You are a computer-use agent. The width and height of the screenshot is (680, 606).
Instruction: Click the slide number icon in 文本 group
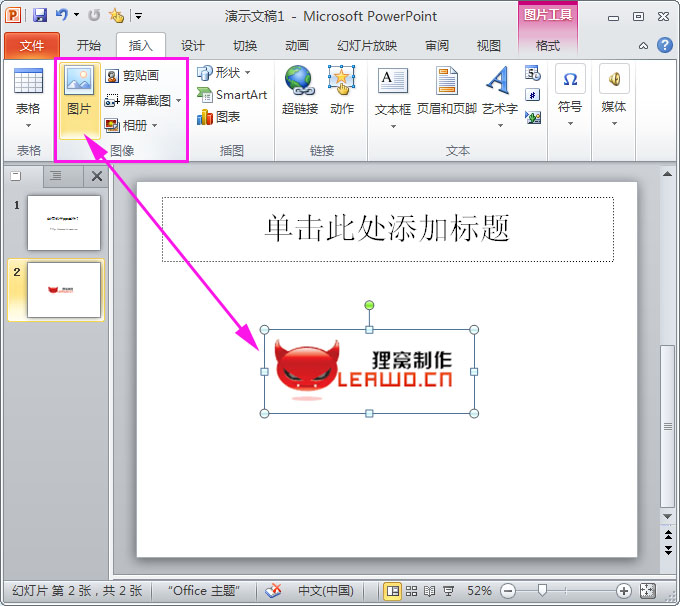pos(533,95)
